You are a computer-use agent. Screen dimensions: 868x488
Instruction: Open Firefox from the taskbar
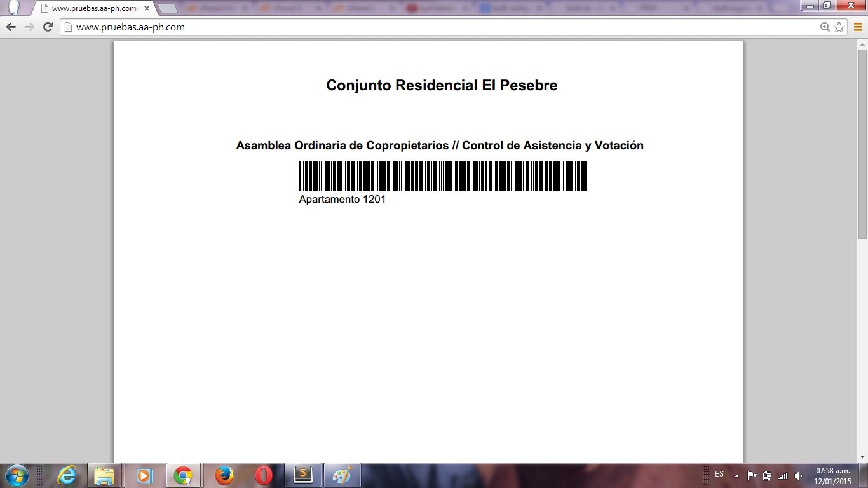(x=223, y=475)
